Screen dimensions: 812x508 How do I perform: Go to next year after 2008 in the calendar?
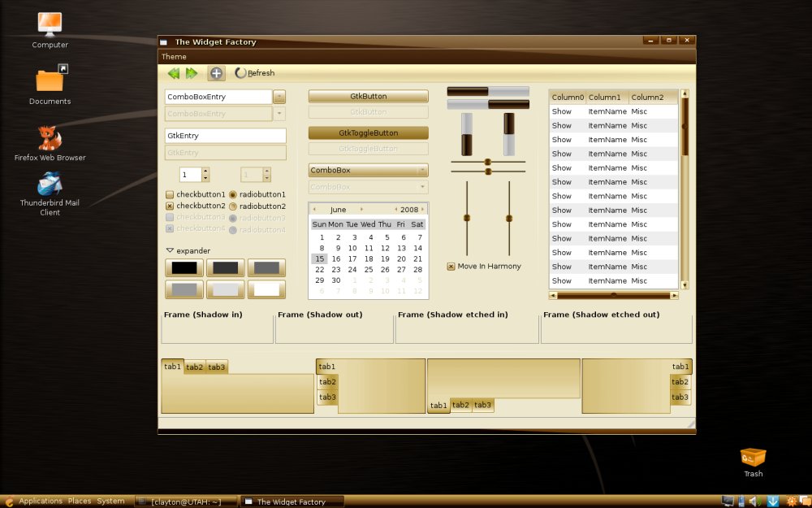tap(423, 210)
